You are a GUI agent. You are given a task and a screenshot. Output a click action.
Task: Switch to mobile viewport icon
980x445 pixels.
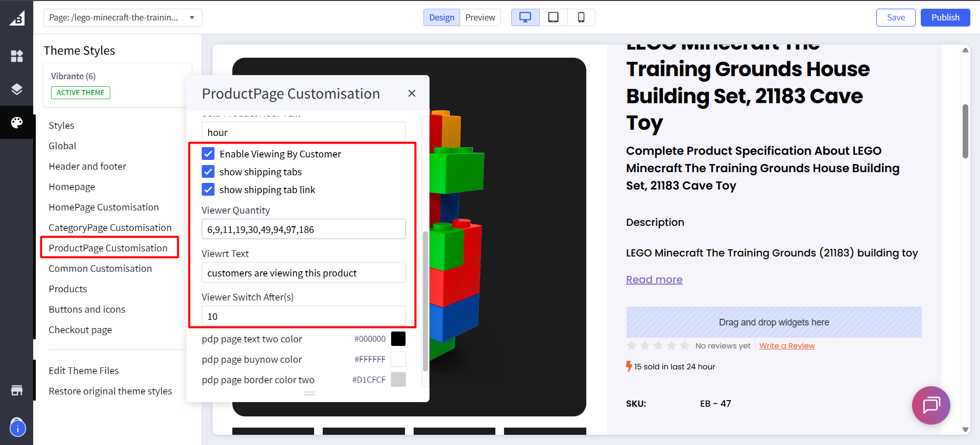pos(581,17)
